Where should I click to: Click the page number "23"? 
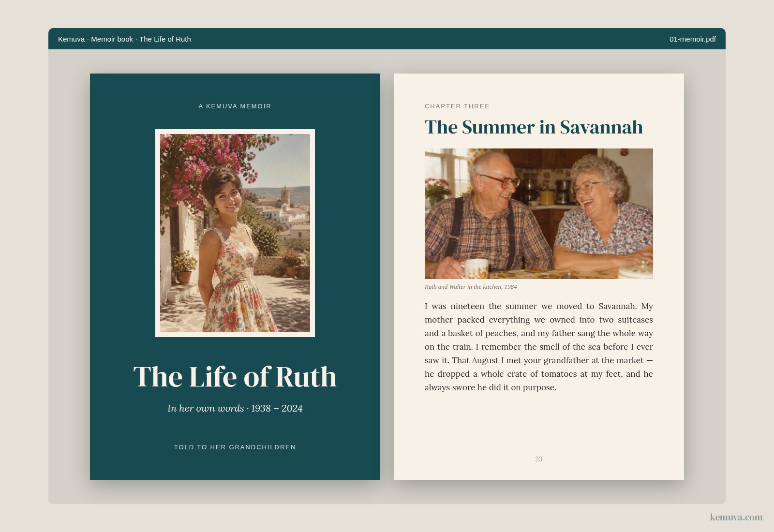click(539, 459)
